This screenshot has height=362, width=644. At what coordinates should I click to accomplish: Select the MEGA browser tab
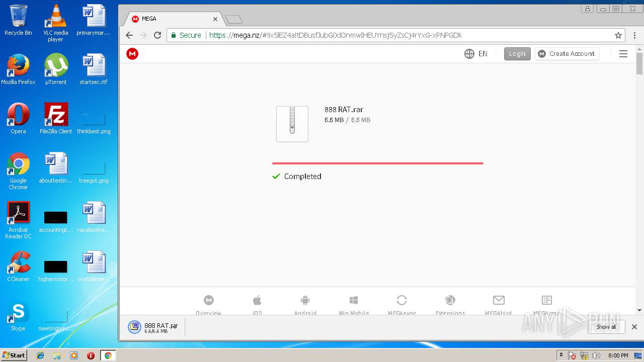click(x=173, y=19)
